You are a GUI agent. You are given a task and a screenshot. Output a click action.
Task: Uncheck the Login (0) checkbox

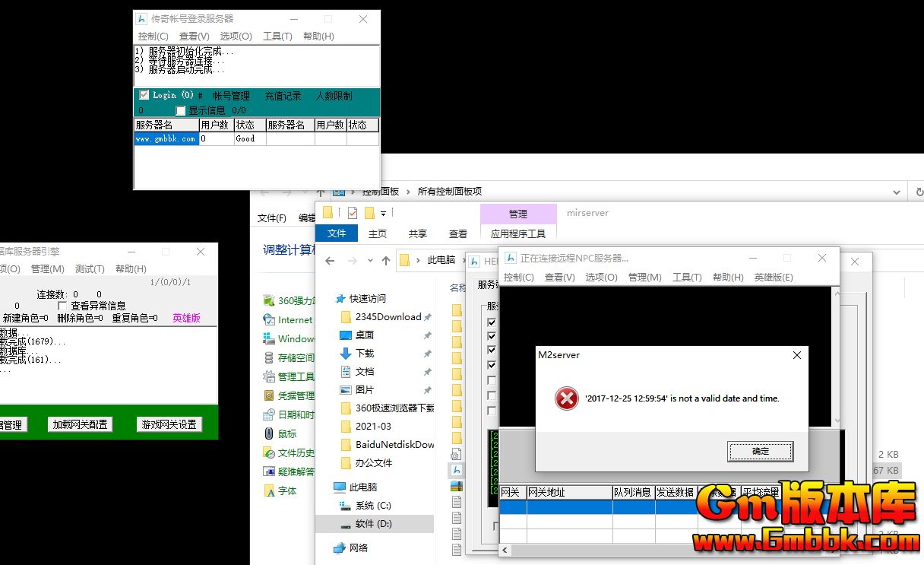coord(143,95)
